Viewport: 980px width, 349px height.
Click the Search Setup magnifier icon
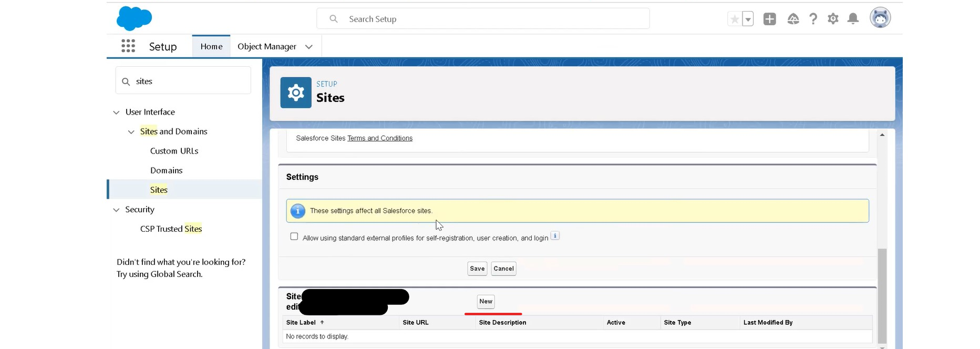[334, 19]
